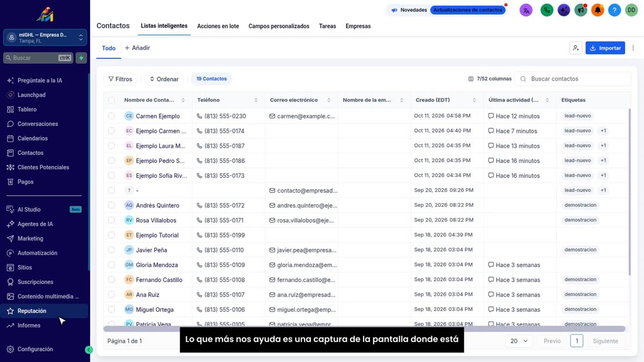
Task: Open the page size 20 dropdown
Action: [519, 341]
